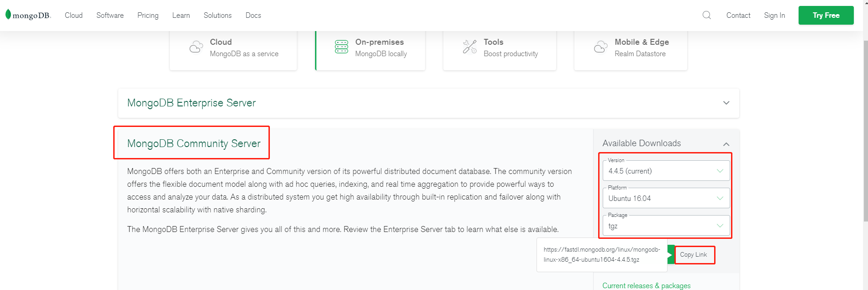Click the Tools wrench icon
The width and height of the screenshot is (868, 290).
(x=470, y=47)
